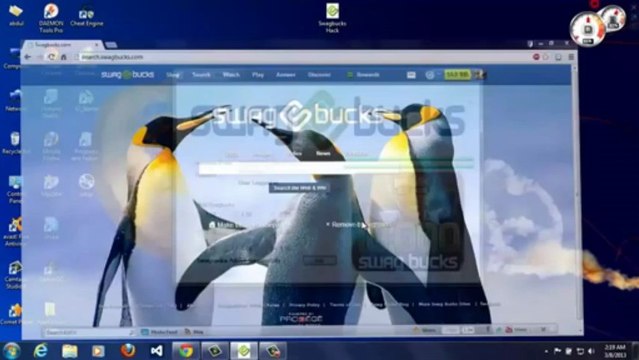The height and width of the screenshot is (360, 639).
Task: Open Blog in the bottom toolbar
Action: point(194,332)
